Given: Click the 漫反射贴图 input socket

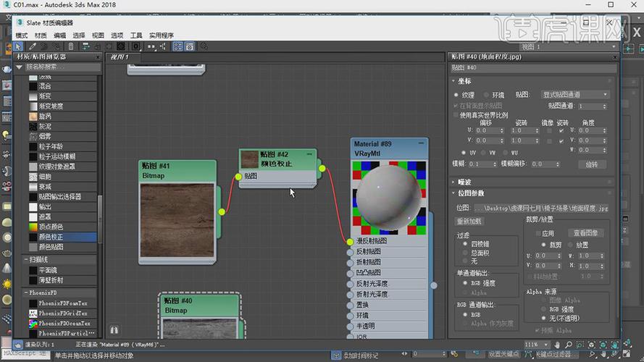Looking at the screenshot, I should pyautogui.click(x=350, y=242).
